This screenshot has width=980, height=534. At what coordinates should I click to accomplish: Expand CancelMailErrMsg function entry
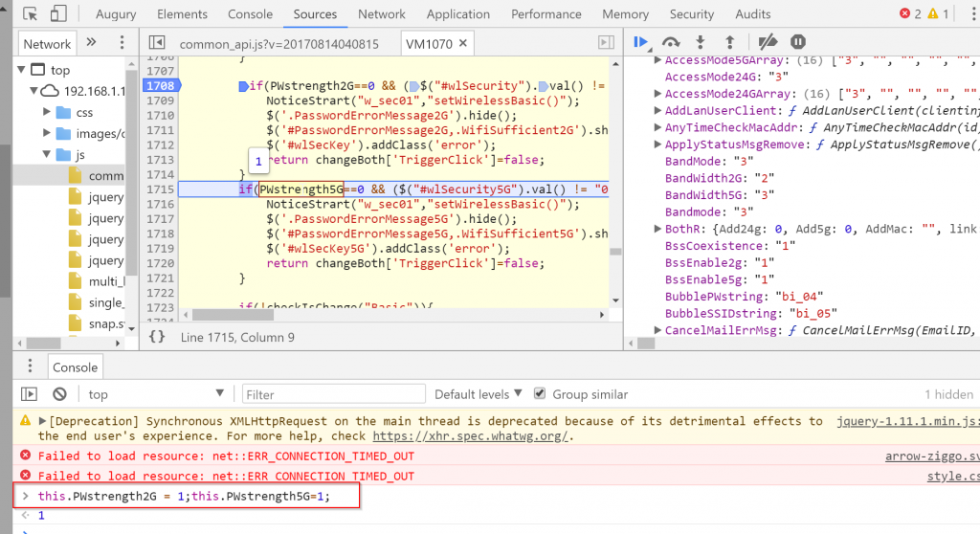(x=657, y=330)
